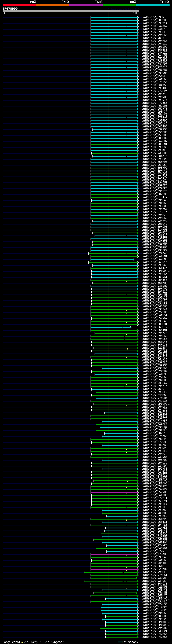
Task: Select the UniRef100_Q41951 label
Action: click(154, 315)
